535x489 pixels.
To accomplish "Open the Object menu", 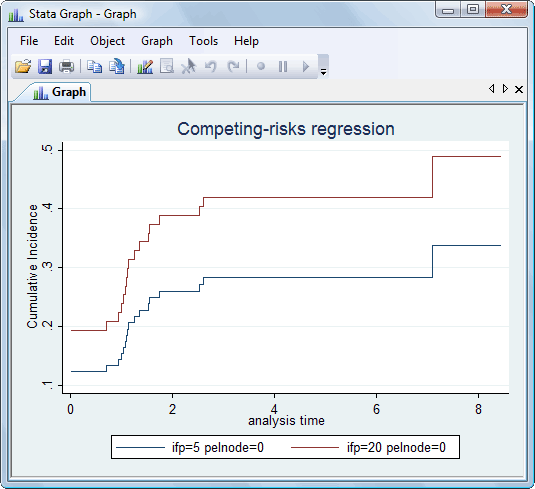I will tap(107, 41).
